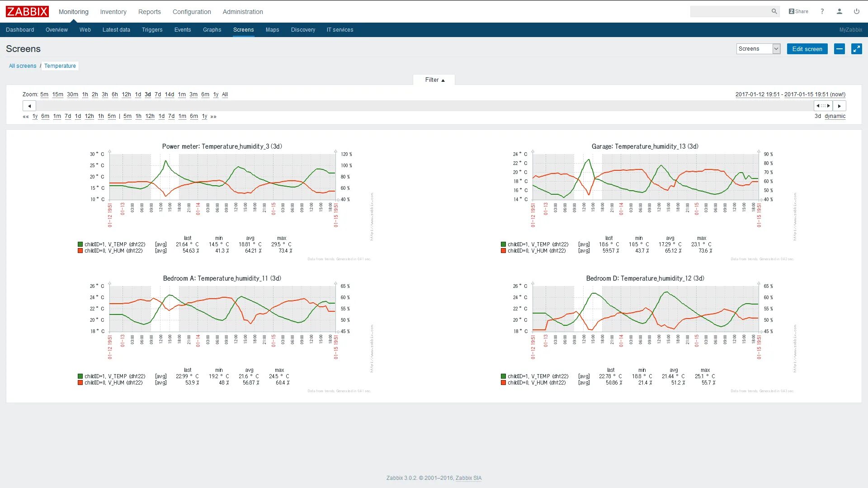868x488 pixels.
Task: Click the logout power icon
Action: point(856,11)
